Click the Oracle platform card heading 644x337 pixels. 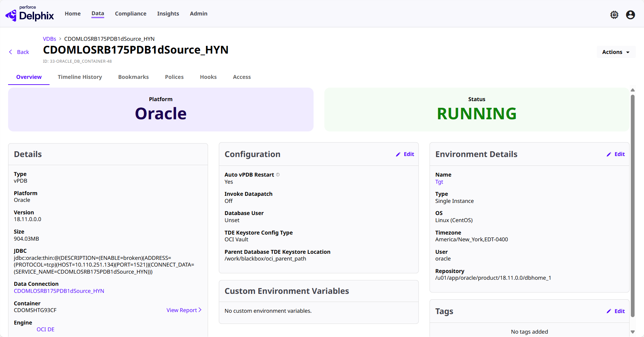[x=161, y=114]
